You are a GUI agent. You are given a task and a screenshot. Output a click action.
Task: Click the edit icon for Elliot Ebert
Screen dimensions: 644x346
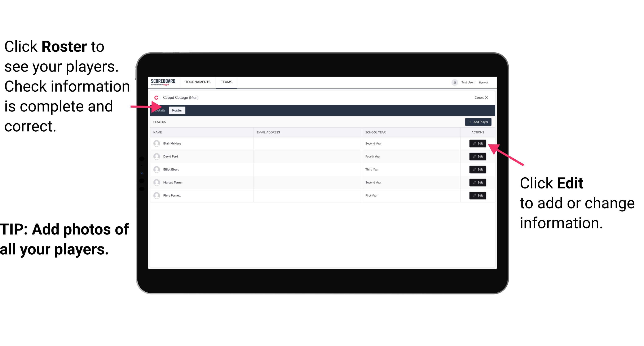477,169
